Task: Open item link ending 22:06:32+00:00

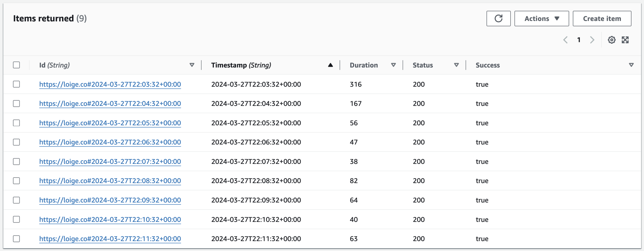Action: pos(110,142)
